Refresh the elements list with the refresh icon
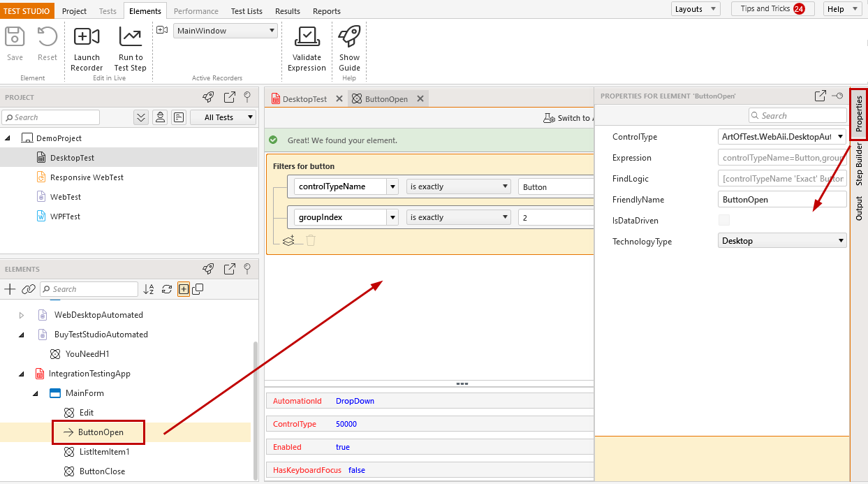Screen dimensions: 868x484 (x=166, y=289)
